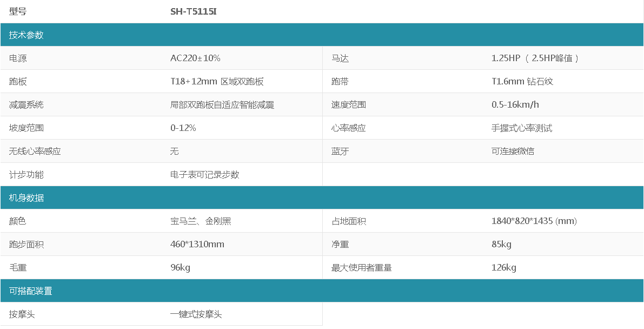The height and width of the screenshot is (329, 644).
Task: Click the 最大使用者重量 label cell
Action: tap(361, 268)
